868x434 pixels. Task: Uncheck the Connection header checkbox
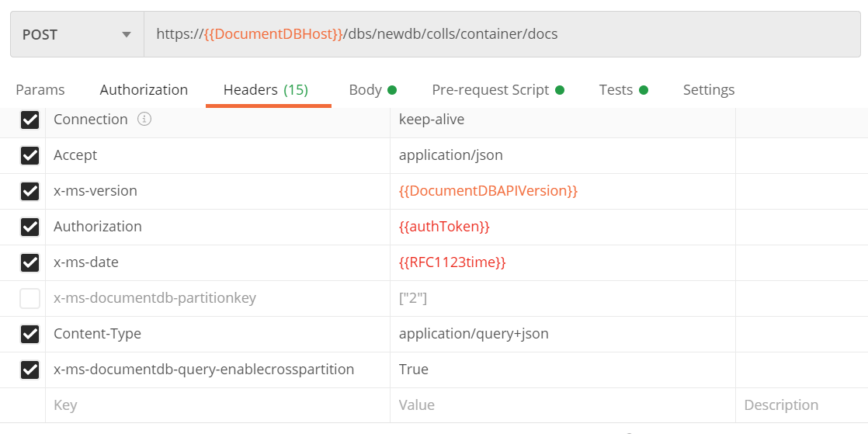[x=30, y=120]
